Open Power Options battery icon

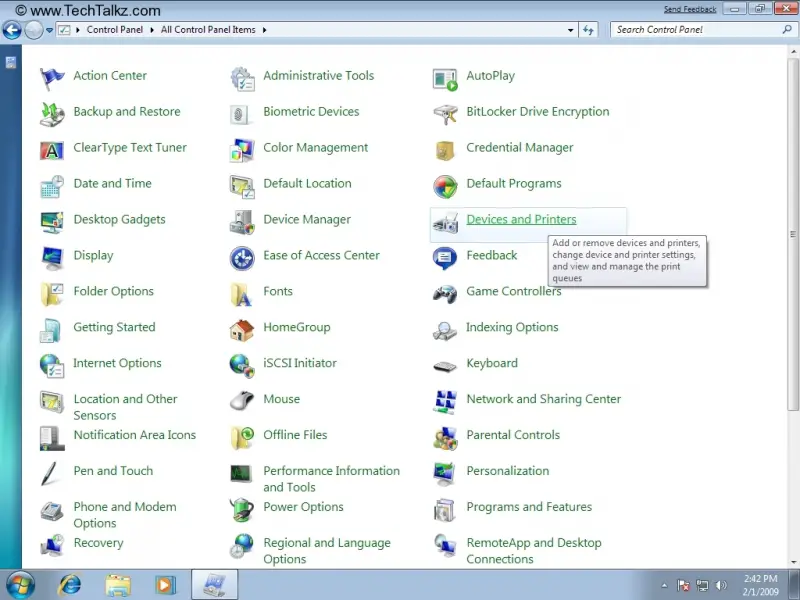242,510
